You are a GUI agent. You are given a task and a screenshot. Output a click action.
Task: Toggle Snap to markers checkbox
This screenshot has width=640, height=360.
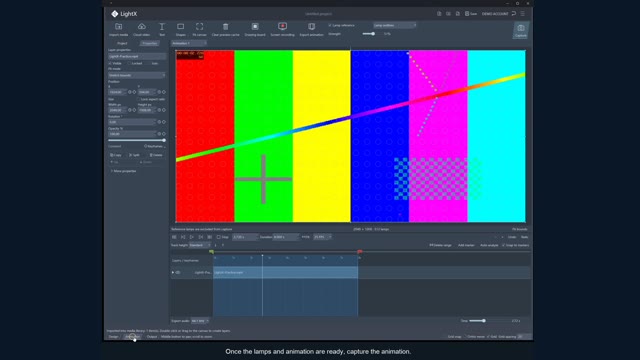[x=504, y=245]
